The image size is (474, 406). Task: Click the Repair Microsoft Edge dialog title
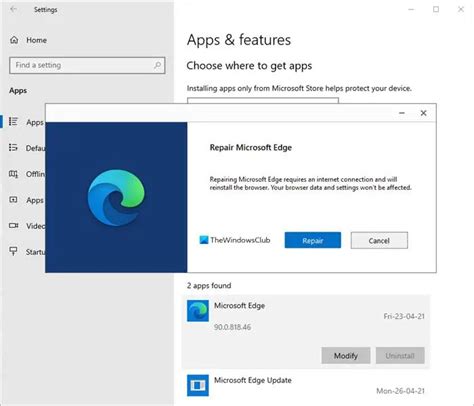pos(251,148)
